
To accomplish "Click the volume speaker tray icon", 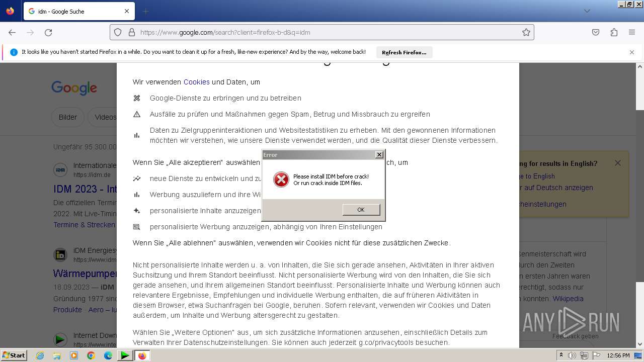I will pos(572,355).
